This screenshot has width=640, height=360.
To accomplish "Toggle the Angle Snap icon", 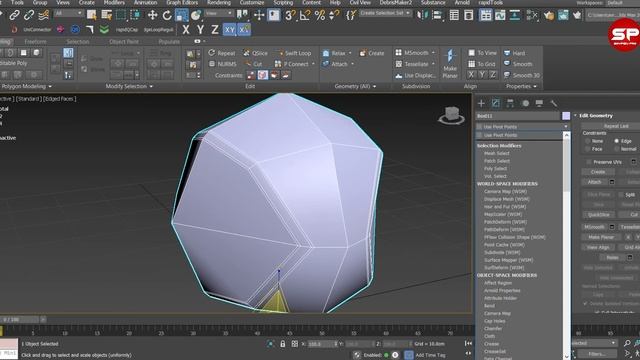I will click(305, 16).
